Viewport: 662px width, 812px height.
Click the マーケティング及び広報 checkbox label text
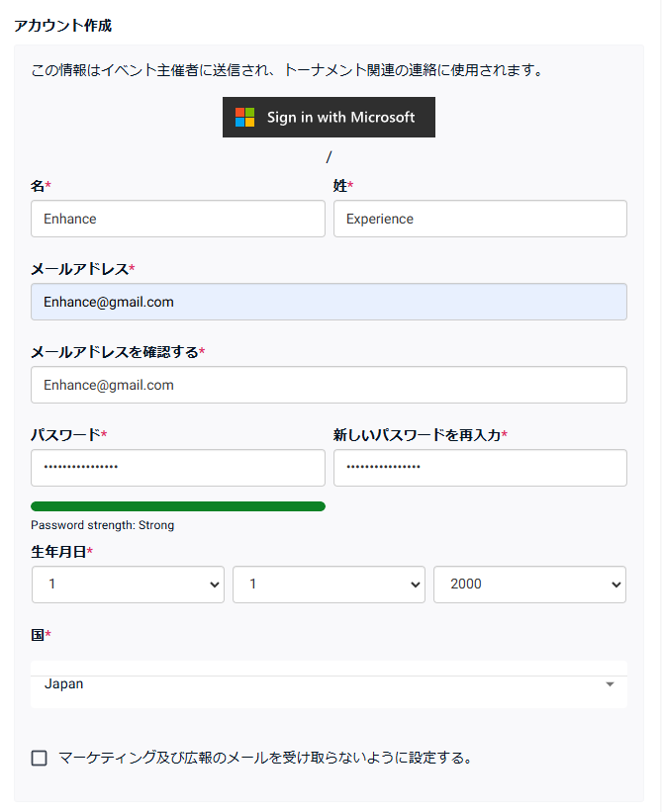(x=264, y=759)
